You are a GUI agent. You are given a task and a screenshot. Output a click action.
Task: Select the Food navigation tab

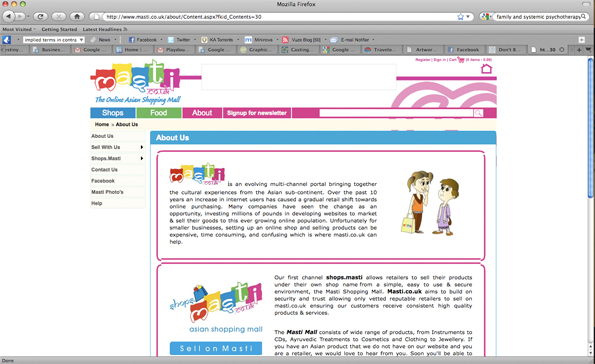coord(159,113)
